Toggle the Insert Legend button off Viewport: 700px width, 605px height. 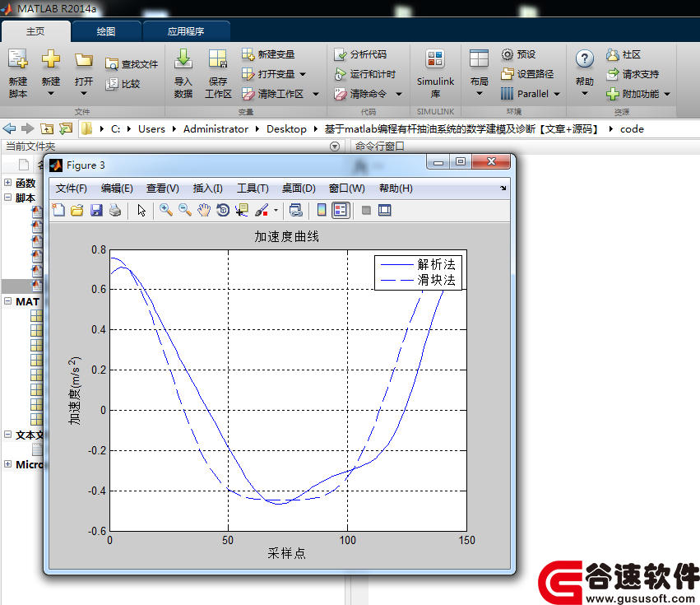click(341, 210)
